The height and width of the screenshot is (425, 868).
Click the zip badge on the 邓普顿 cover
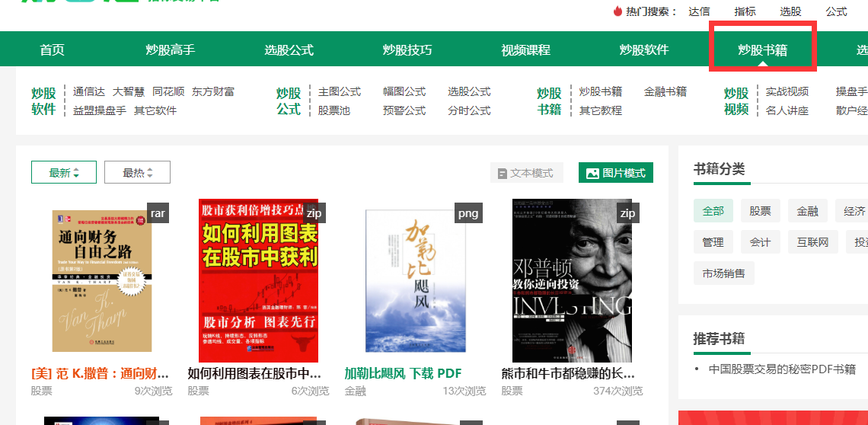coord(627,212)
